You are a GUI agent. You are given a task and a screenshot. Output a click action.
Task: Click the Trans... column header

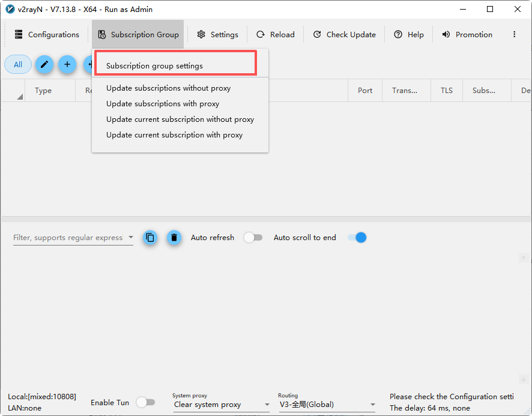point(407,91)
